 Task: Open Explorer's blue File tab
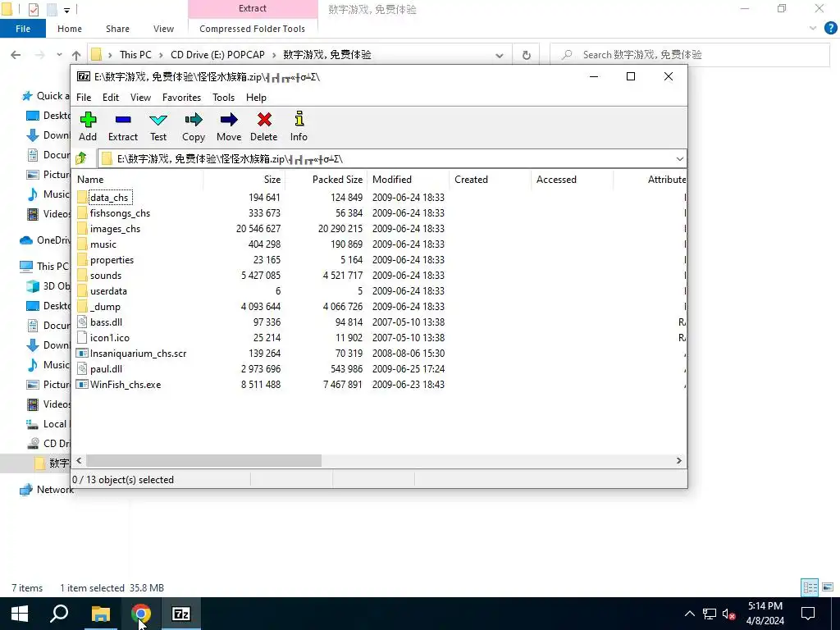23,29
